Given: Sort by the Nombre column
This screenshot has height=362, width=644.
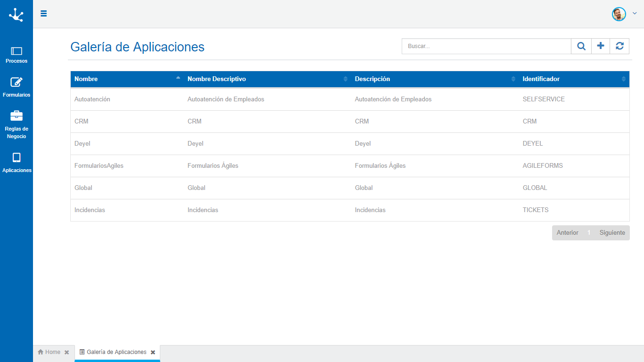Looking at the screenshot, I should click(127, 79).
